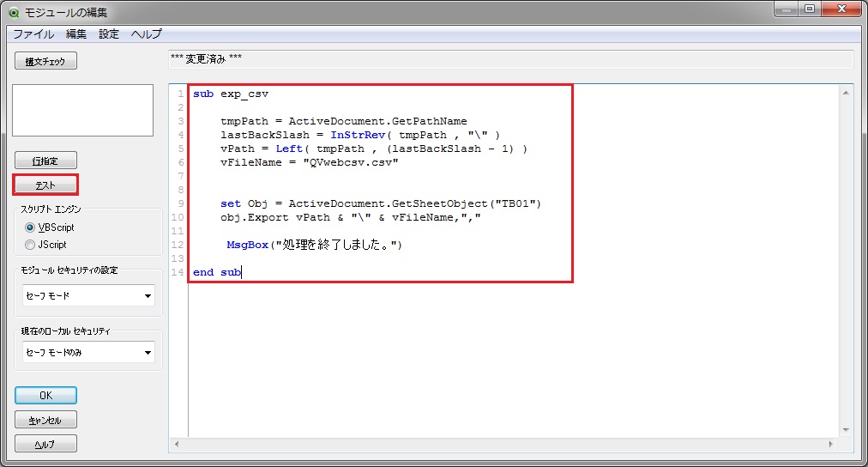Viewport: 868px width, 467px height.
Task: Click the 構文チェック button
Action: (x=45, y=61)
